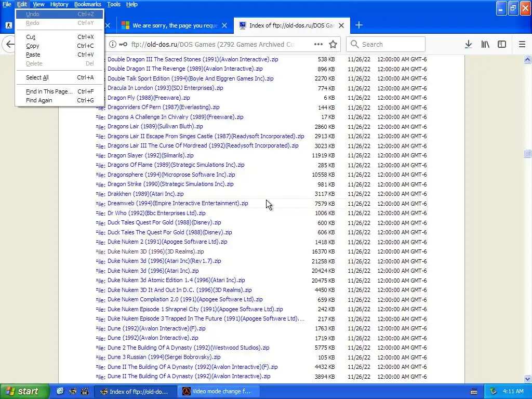Open Dragonsphere (1994) zip link
532x399 pixels.
click(171, 175)
